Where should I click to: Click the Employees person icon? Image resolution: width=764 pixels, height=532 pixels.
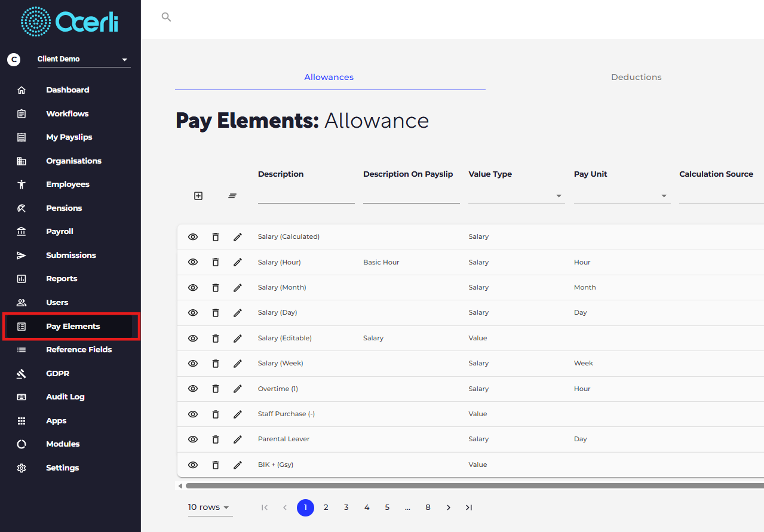pyautogui.click(x=22, y=184)
